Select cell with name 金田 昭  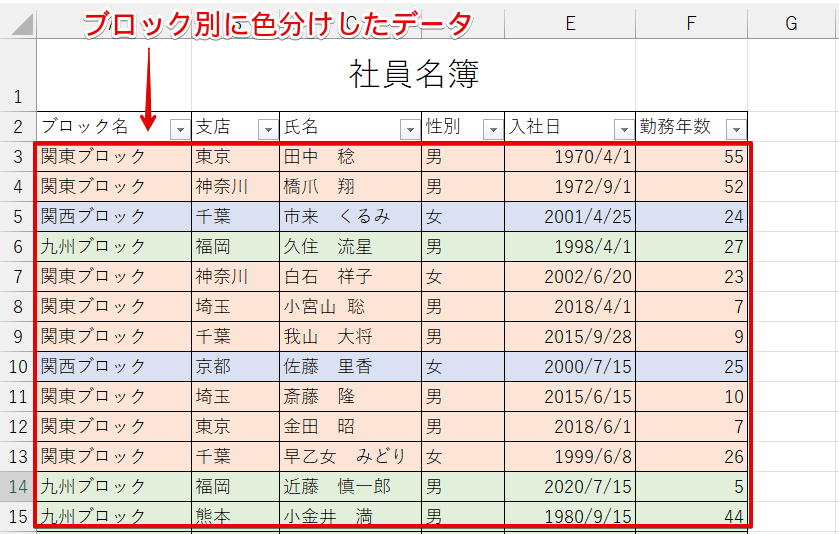click(x=350, y=426)
